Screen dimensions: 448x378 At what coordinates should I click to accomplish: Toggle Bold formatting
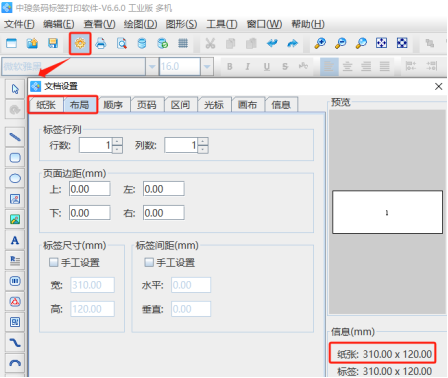coord(230,67)
